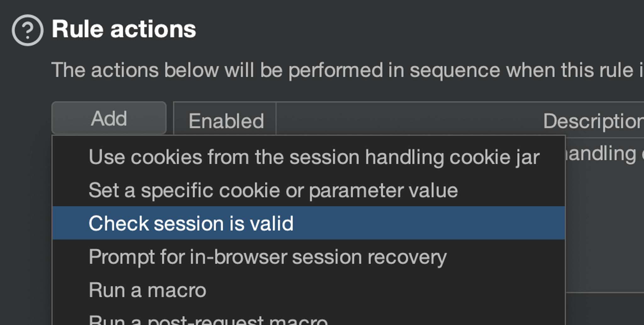
Task: Click the word 'macro' in Run a macro
Action: 177,290
